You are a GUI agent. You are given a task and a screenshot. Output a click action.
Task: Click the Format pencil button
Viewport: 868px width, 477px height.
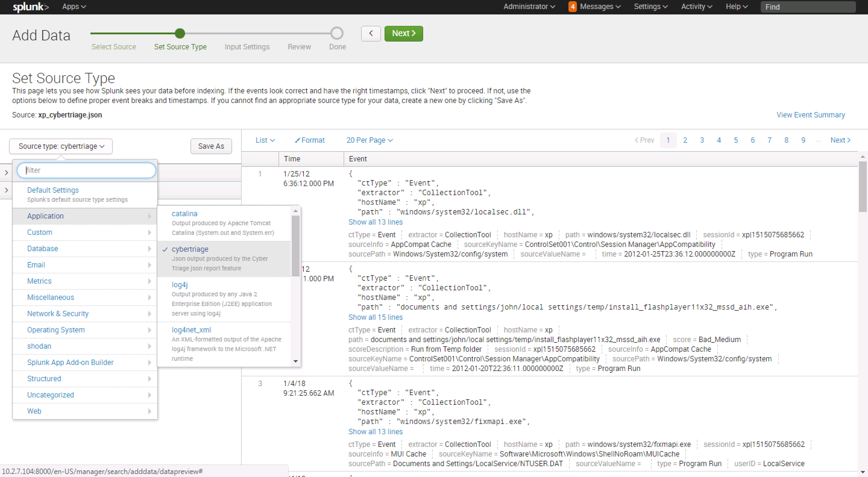[309, 140]
